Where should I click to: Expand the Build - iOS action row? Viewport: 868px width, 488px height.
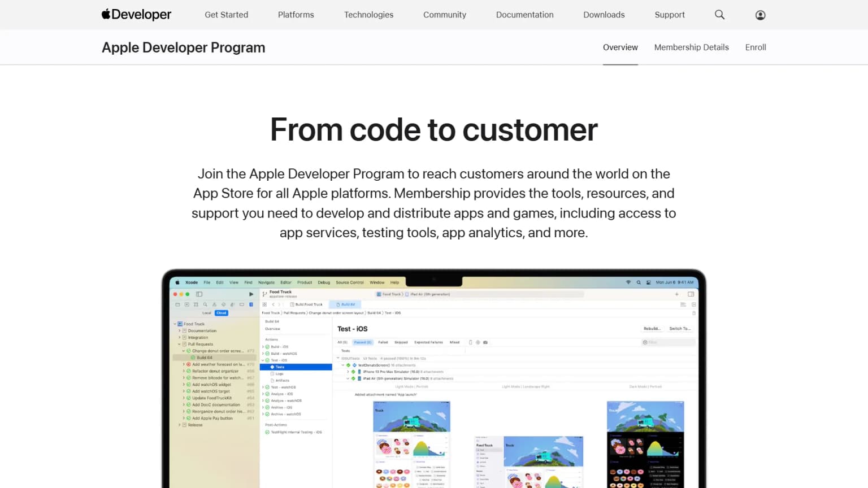[x=263, y=347]
